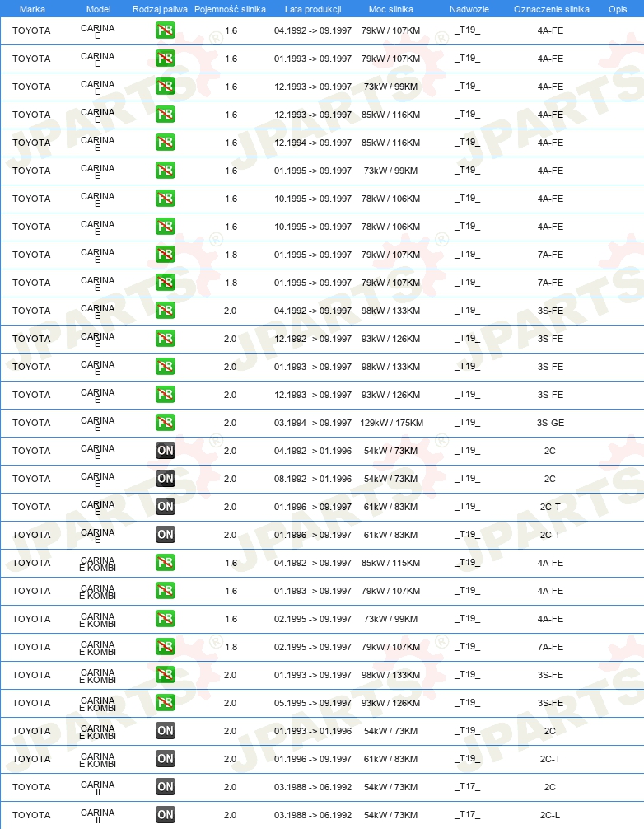The height and width of the screenshot is (829, 644).
Task: Click petrol icon in the 12.1993 93kW/126KM row
Action: (x=166, y=395)
